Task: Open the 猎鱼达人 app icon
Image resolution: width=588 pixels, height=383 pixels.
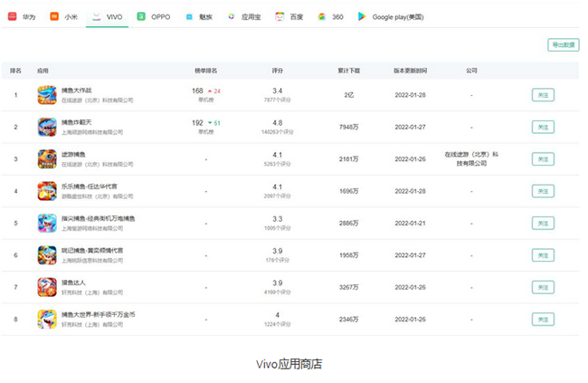Action: (x=47, y=287)
